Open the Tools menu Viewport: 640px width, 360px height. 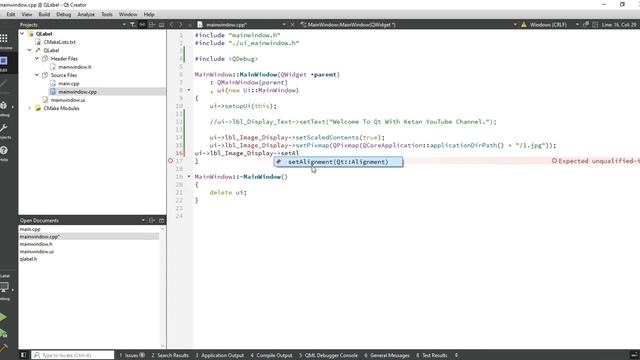tap(107, 14)
